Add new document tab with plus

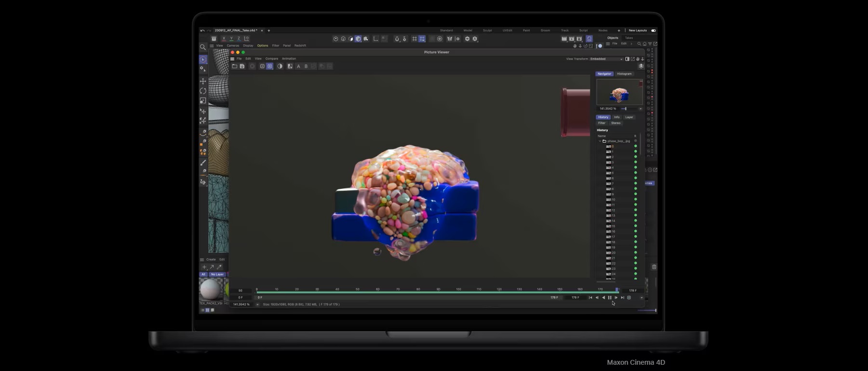coord(269,30)
